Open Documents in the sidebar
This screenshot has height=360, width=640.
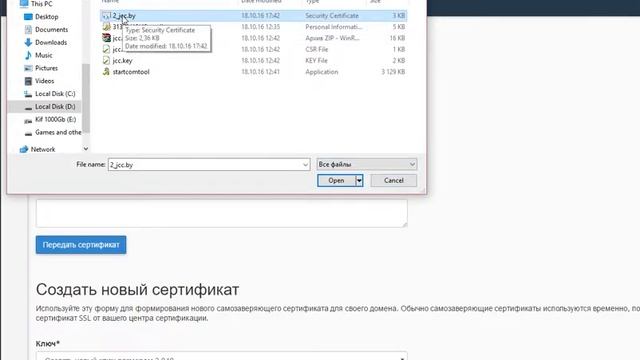(51, 29)
